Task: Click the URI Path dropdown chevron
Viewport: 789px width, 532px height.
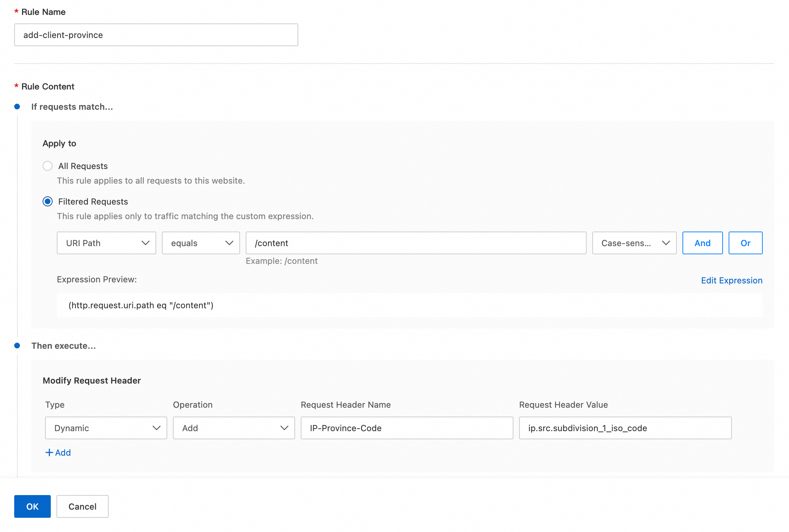Action: pos(145,243)
